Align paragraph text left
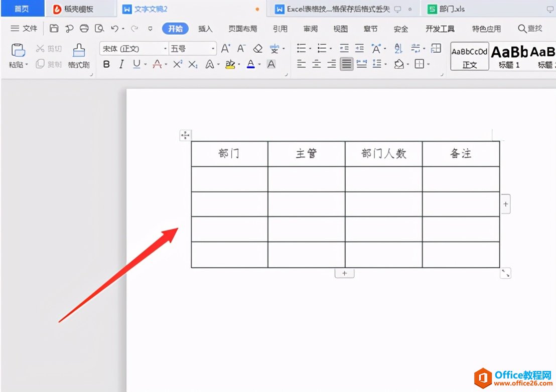 pyautogui.click(x=302, y=64)
